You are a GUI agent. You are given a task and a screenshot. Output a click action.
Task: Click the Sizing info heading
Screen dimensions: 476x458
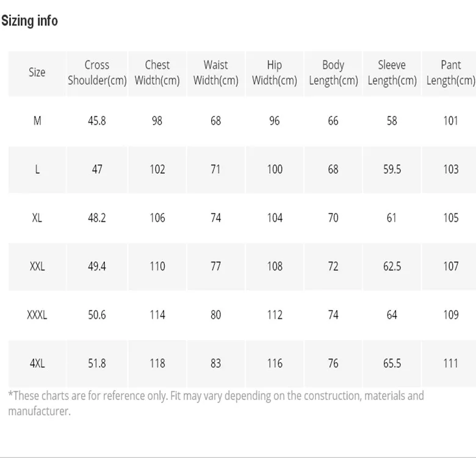click(x=29, y=21)
